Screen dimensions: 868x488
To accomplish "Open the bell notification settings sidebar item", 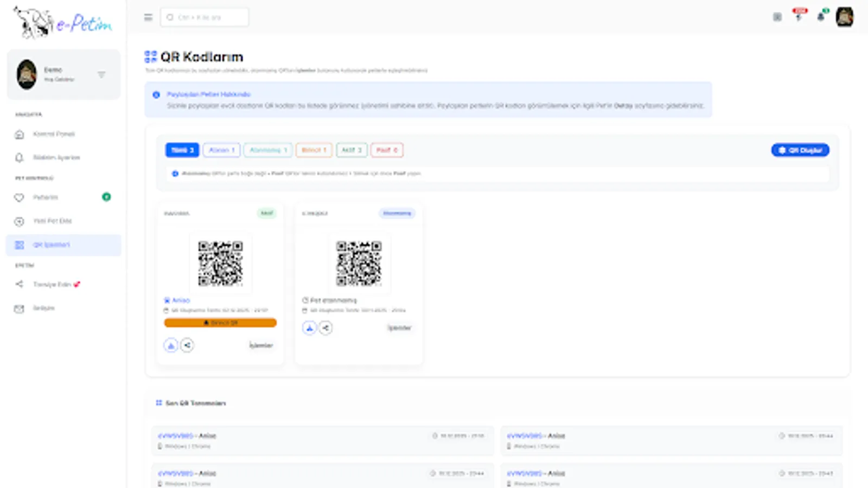I will pos(63,157).
